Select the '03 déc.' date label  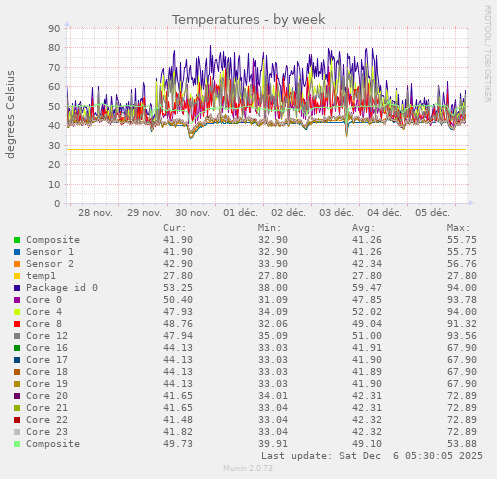click(x=336, y=213)
